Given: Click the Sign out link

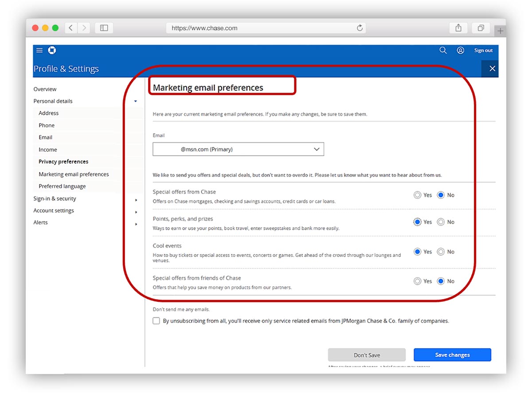Looking at the screenshot, I should [483, 51].
